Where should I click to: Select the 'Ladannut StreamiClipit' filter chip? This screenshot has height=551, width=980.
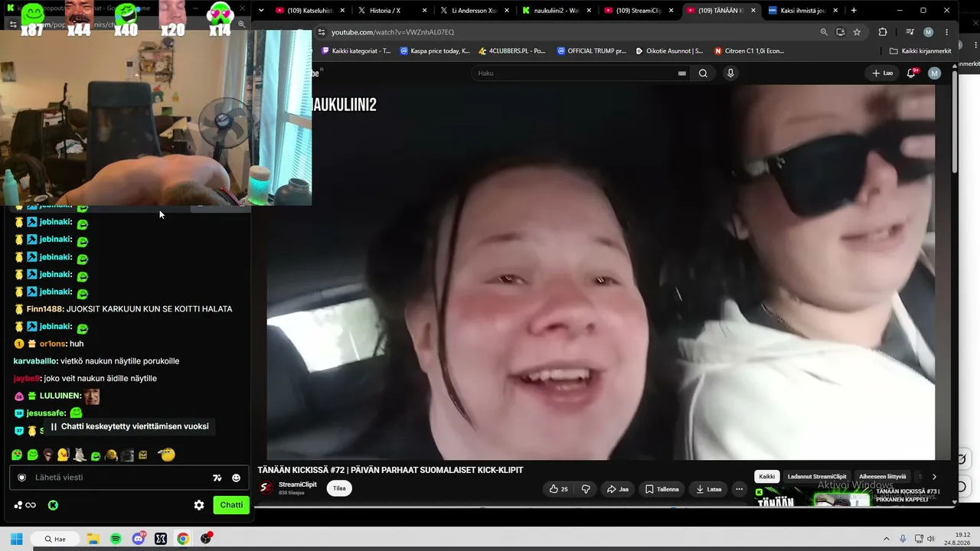coord(817,477)
